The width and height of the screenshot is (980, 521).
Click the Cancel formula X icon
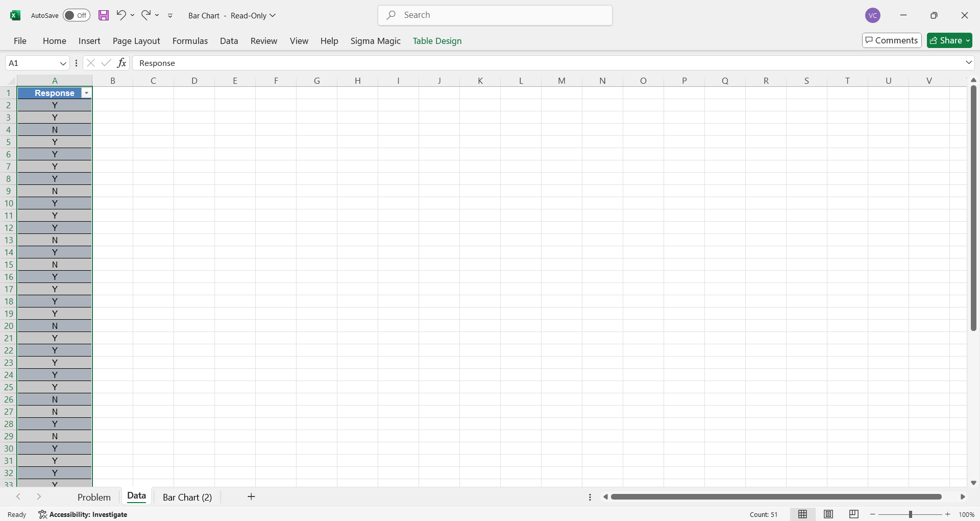91,63
